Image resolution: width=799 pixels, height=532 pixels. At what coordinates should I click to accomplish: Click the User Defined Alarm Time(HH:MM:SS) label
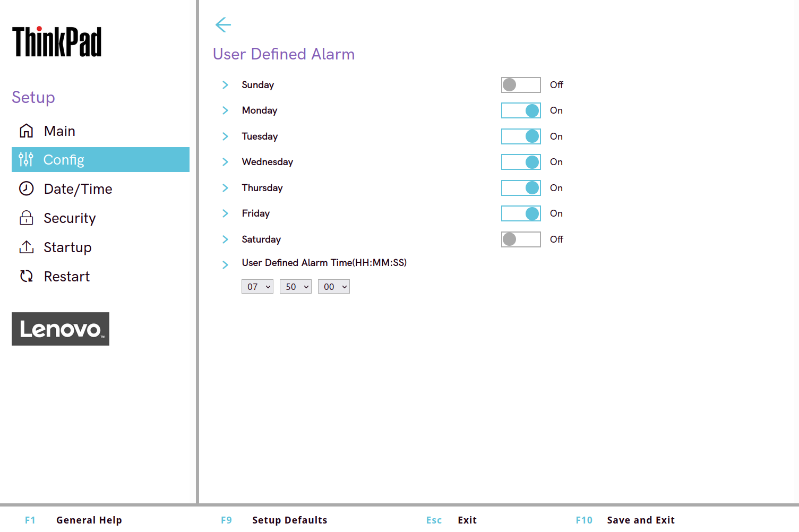tap(324, 263)
